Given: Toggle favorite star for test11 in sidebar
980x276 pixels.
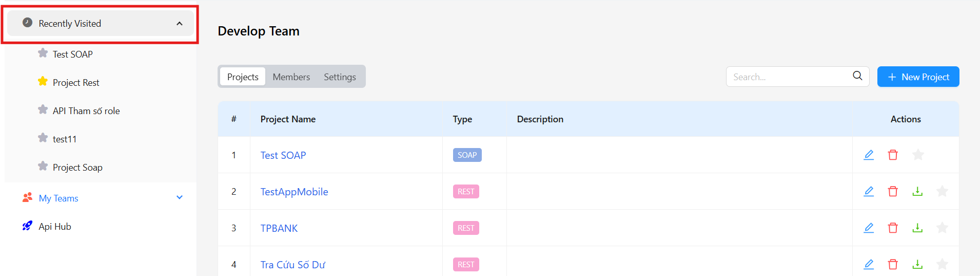Looking at the screenshot, I should tap(43, 138).
